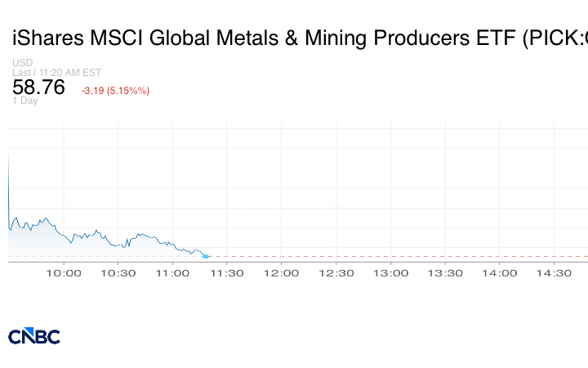Image resolution: width=588 pixels, height=368 pixels.
Task: Click the 1 Day range label
Action: pyautogui.click(x=24, y=101)
